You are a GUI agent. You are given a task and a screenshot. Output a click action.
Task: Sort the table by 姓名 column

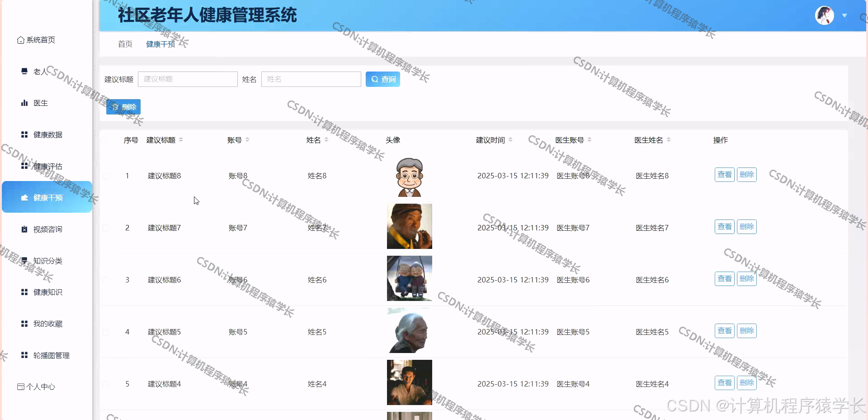tap(326, 140)
